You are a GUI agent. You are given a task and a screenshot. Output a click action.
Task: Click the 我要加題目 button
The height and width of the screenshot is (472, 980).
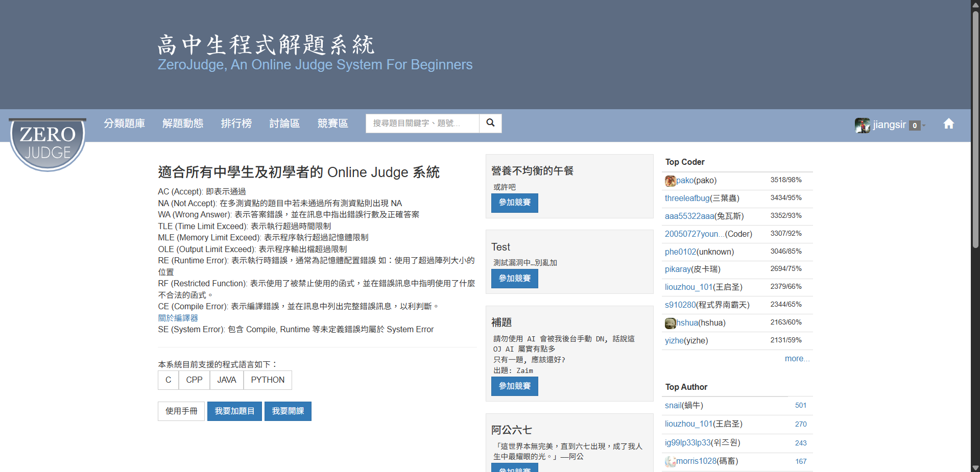point(234,411)
